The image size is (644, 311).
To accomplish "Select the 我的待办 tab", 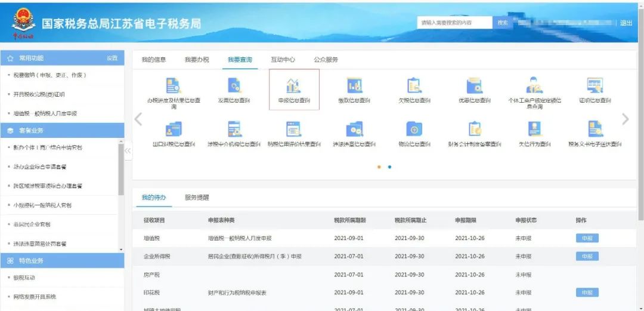I will point(154,198).
